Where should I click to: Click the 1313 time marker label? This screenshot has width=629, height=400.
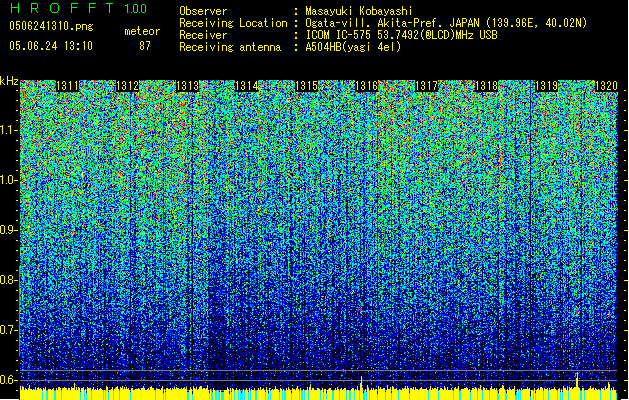click(187, 86)
